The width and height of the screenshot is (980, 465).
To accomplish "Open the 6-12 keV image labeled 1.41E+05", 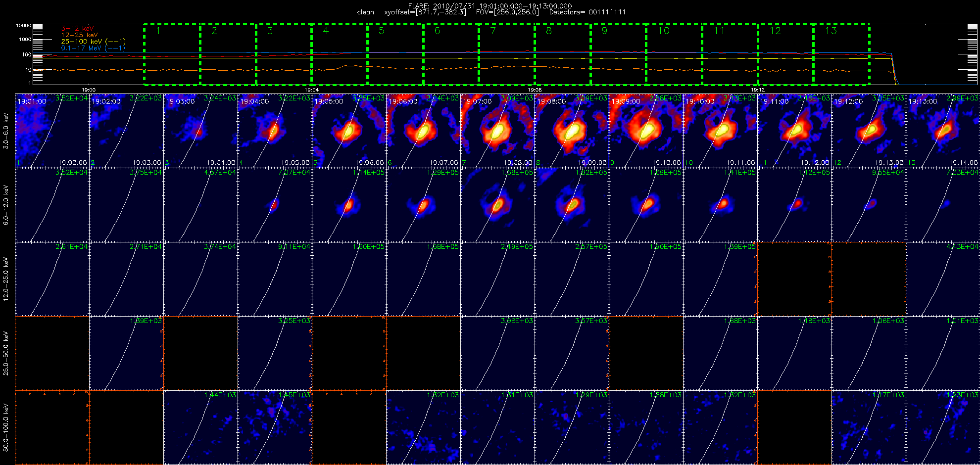I will [x=720, y=205].
